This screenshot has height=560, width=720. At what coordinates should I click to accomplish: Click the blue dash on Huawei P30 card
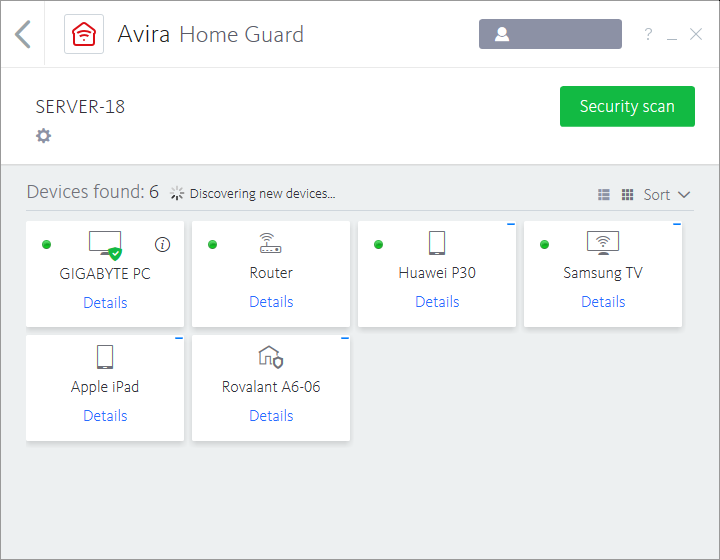tap(511, 224)
